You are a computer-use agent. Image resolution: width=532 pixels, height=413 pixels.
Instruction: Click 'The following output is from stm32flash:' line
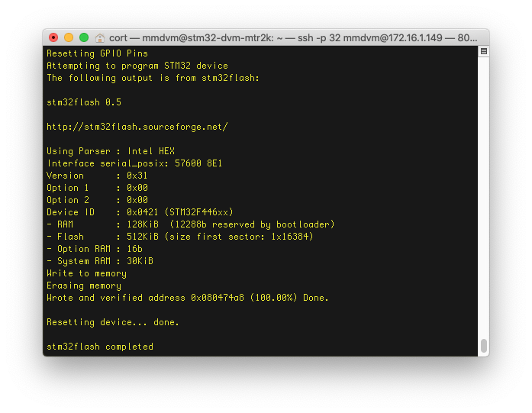[153, 78]
